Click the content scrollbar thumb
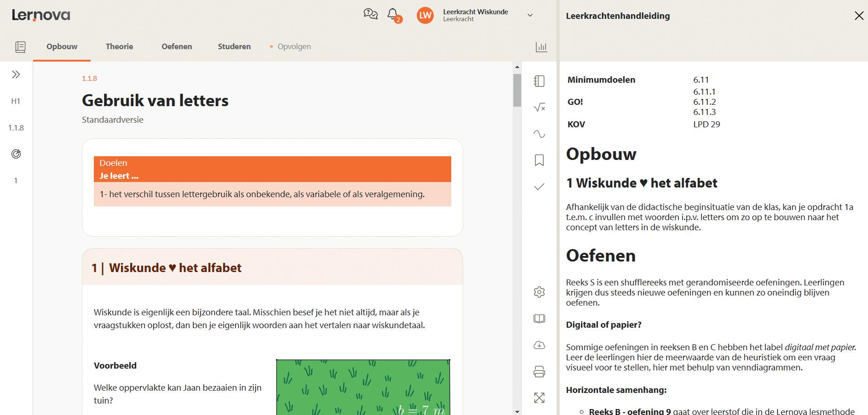868x415 pixels. [x=517, y=91]
